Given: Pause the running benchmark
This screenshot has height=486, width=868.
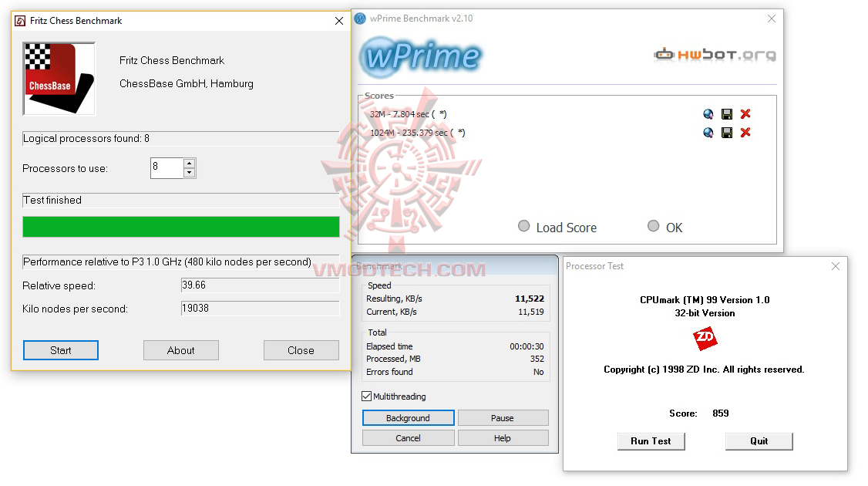Looking at the screenshot, I should click(503, 418).
